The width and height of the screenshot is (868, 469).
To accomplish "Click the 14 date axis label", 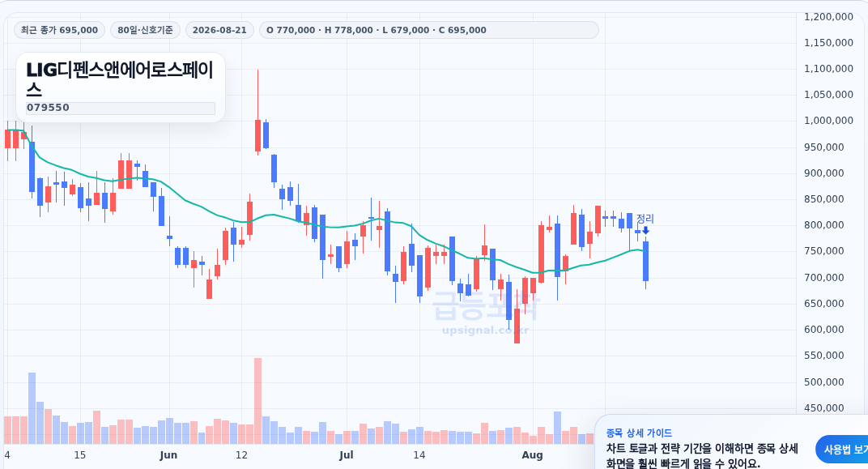I will [419, 455].
